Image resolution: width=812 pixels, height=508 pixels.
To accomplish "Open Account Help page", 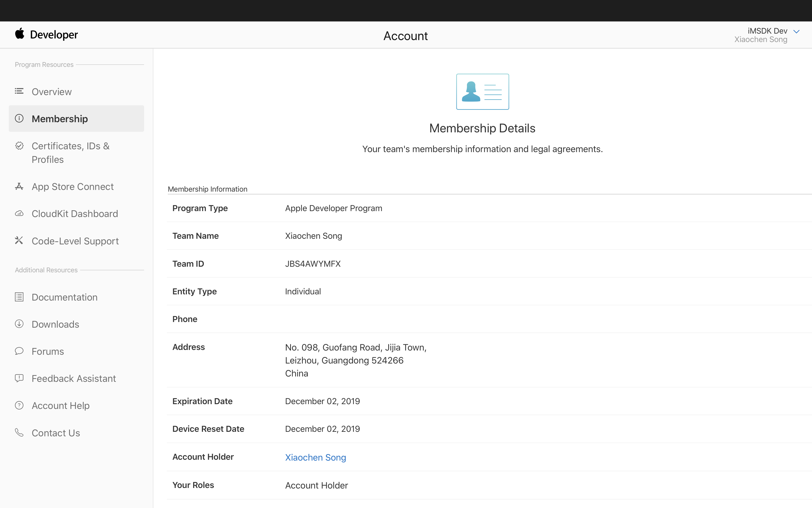I will pos(60,406).
